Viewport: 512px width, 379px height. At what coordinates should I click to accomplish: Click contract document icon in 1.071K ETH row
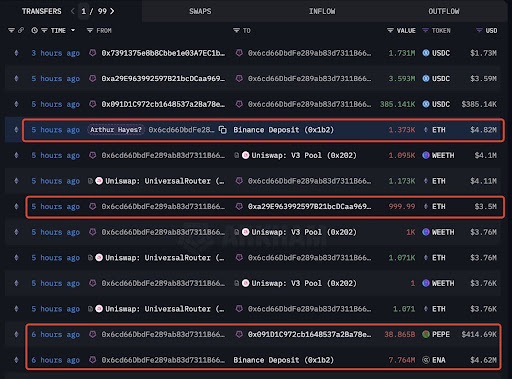pos(90,258)
